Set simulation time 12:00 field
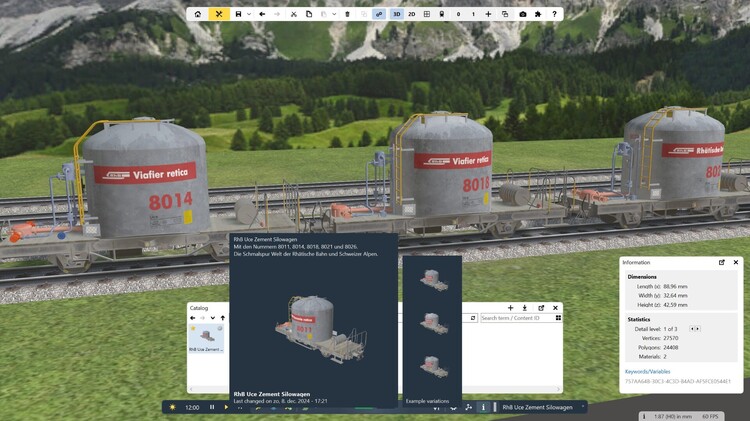The image size is (750, 421). point(192,408)
